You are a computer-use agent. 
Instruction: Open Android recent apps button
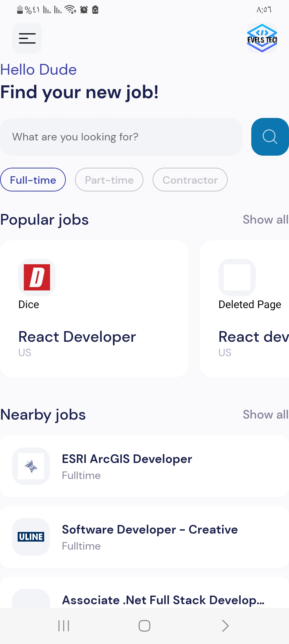tap(64, 626)
